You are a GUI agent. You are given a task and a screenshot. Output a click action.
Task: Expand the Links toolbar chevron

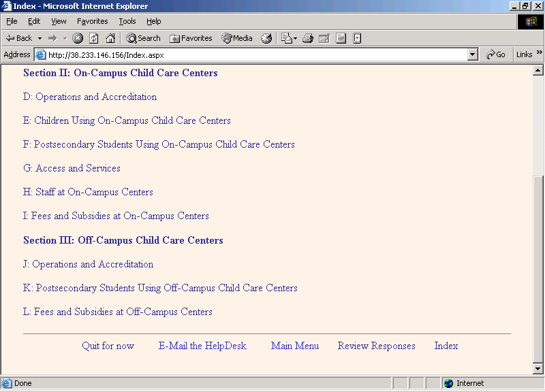click(539, 52)
